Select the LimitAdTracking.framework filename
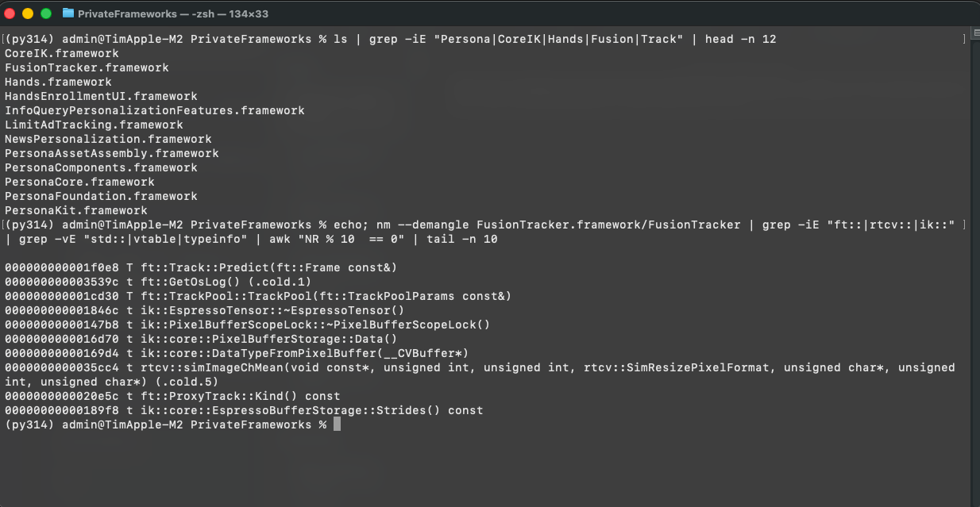This screenshot has width=980, height=507. click(94, 125)
